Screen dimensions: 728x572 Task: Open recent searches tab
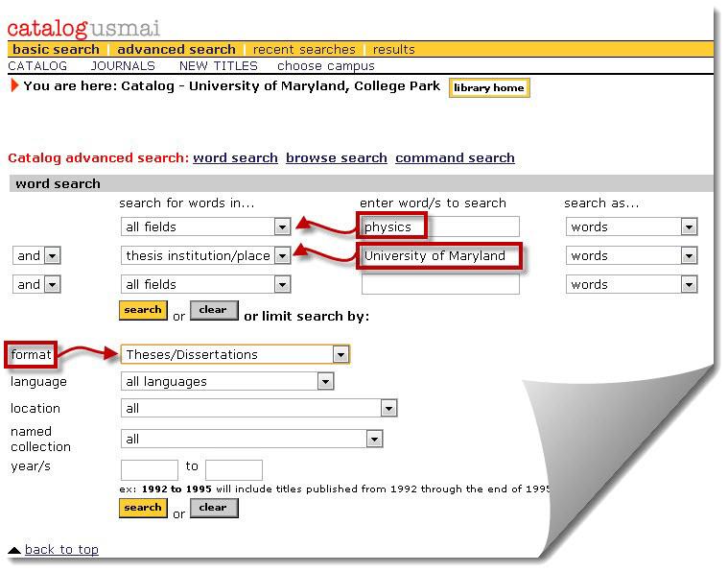304,49
